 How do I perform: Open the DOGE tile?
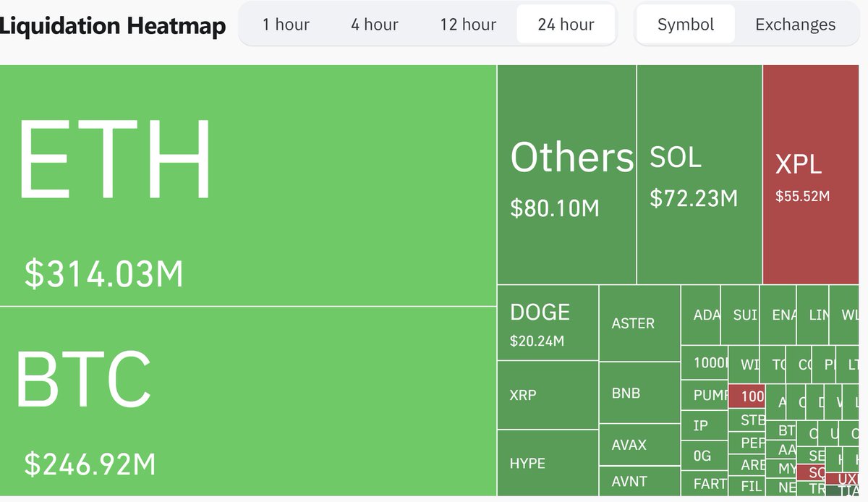pos(548,323)
